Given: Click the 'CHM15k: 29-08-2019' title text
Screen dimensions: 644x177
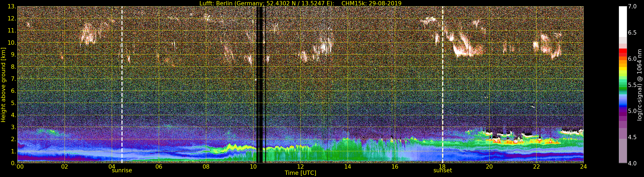Looking at the screenshot, I should tap(371, 3).
